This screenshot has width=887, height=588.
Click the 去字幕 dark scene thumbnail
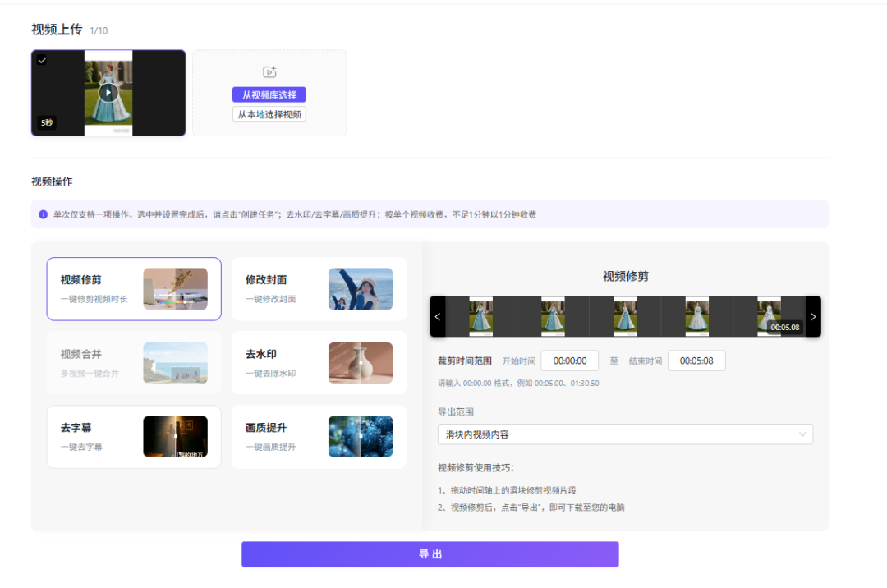(176, 436)
